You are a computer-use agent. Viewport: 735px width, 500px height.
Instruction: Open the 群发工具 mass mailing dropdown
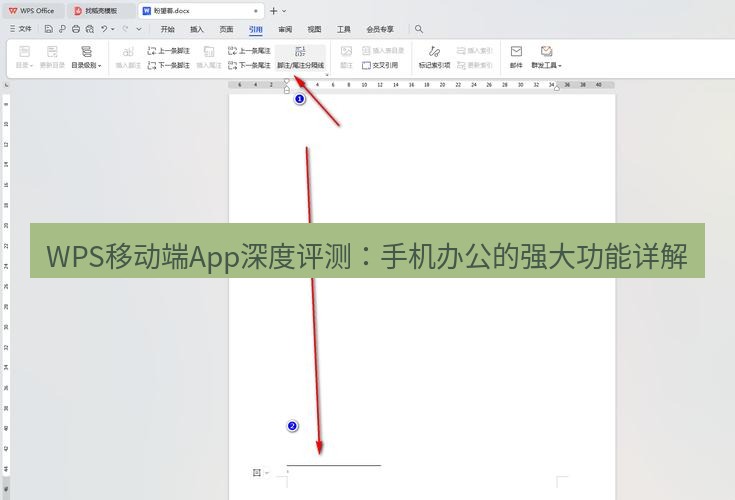[546, 57]
